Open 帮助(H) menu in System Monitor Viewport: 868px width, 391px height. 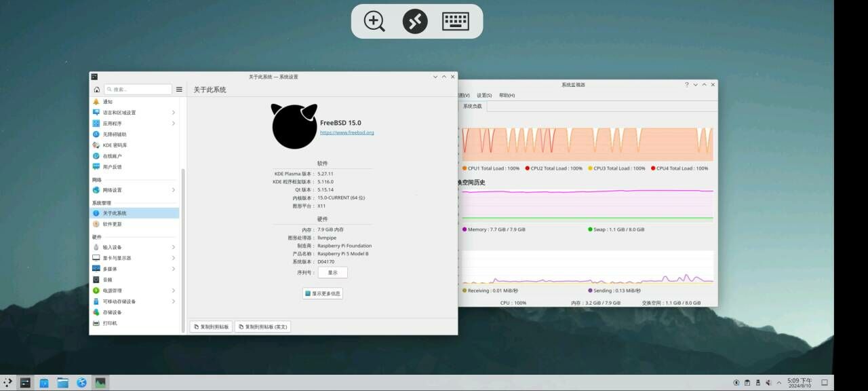click(x=507, y=95)
